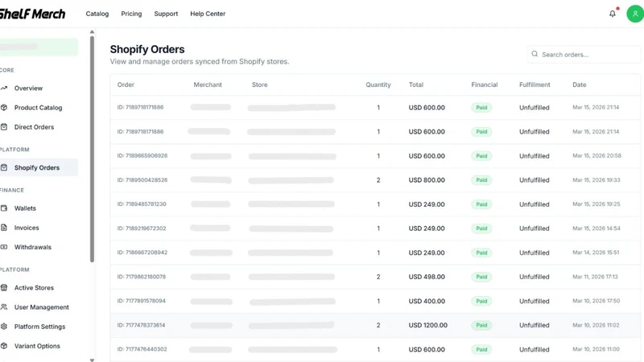Click the date Mar 14, 2026 15:51
The image size is (644, 362).
point(596,253)
